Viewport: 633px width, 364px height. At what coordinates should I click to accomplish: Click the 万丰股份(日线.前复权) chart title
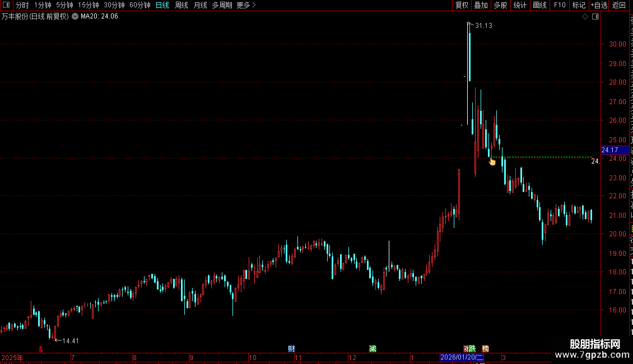point(35,17)
